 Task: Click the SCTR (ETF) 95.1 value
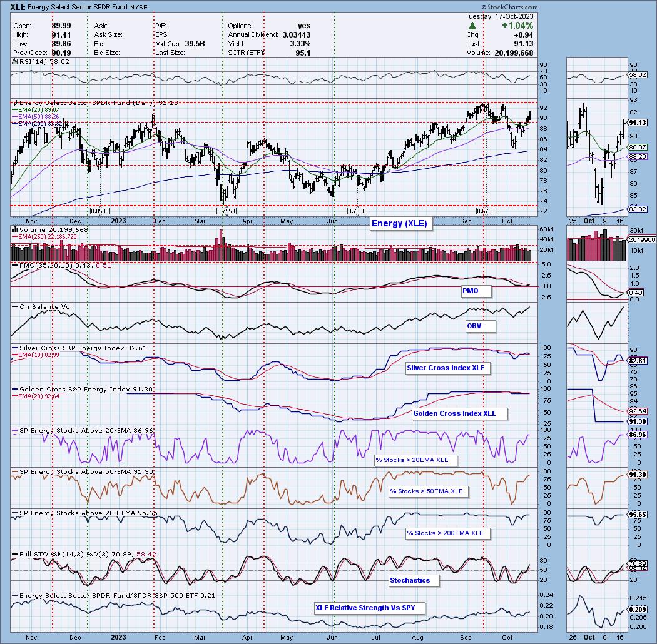[x=303, y=53]
